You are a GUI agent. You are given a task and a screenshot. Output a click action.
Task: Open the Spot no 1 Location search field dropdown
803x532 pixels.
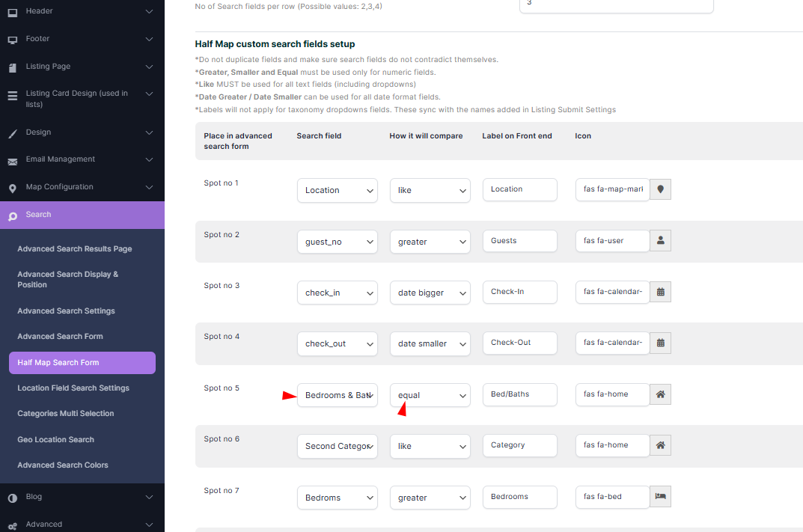pos(337,191)
